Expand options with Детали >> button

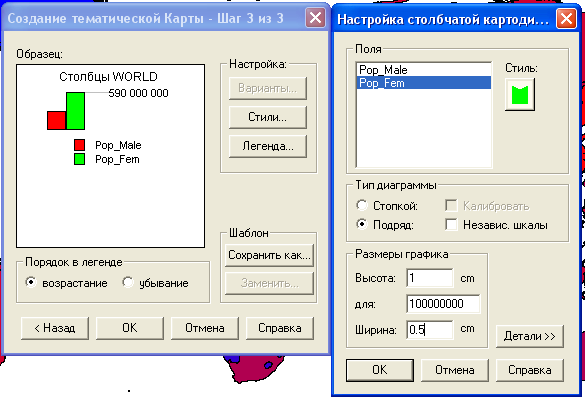(529, 336)
